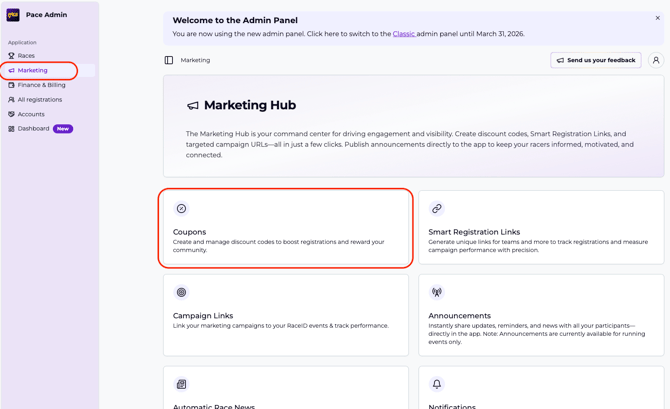Open the user profile icon
The height and width of the screenshot is (409, 670).
[x=656, y=60]
